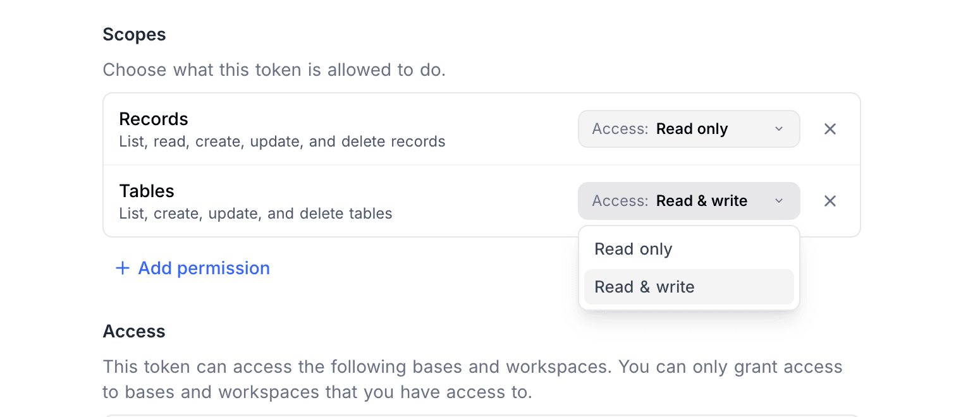Click the Add permission link
This screenshot has height=417, width=980.
coord(203,268)
